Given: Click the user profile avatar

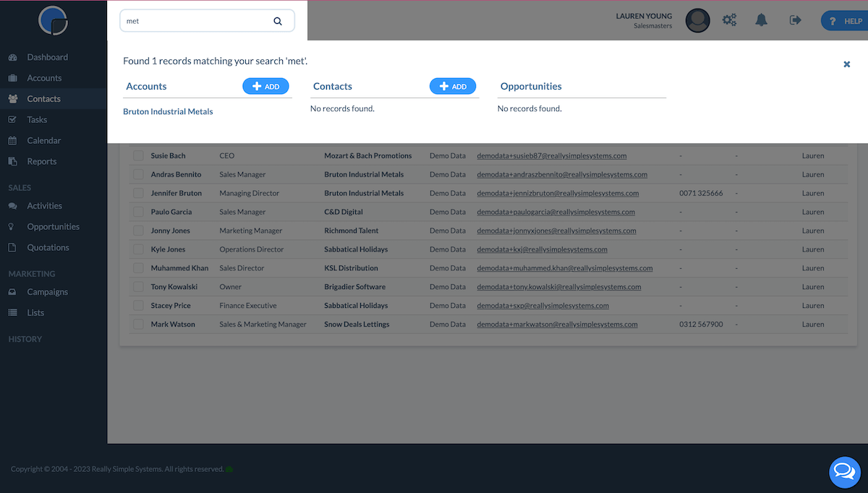Looking at the screenshot, I should click(x=697, y=20).
